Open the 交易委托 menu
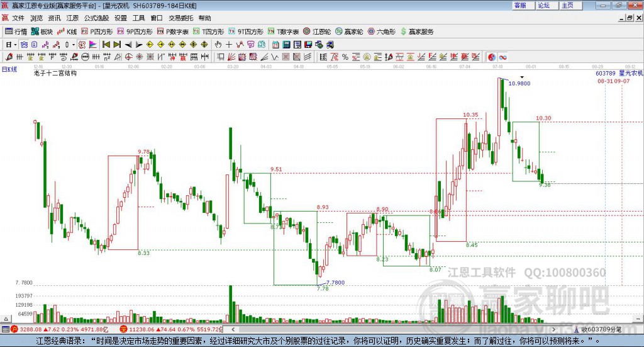 180,18
